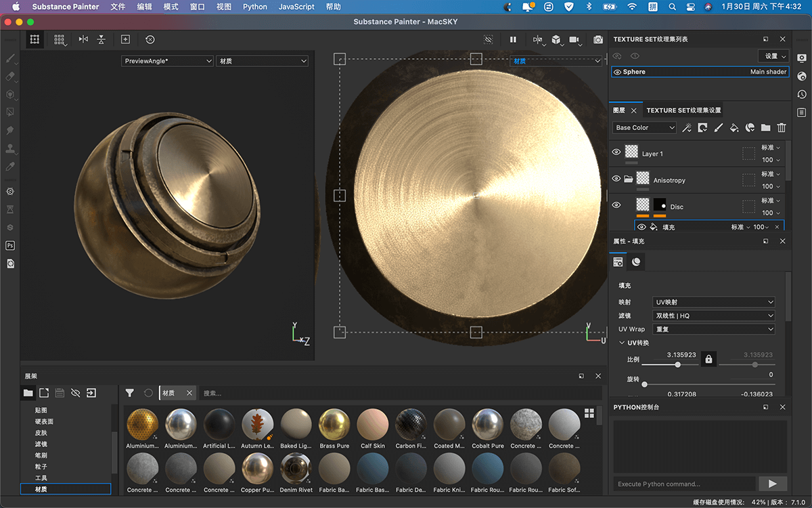Toggle the UV scale lock
The image size is (812, 508).
click(x=708, y=358)
